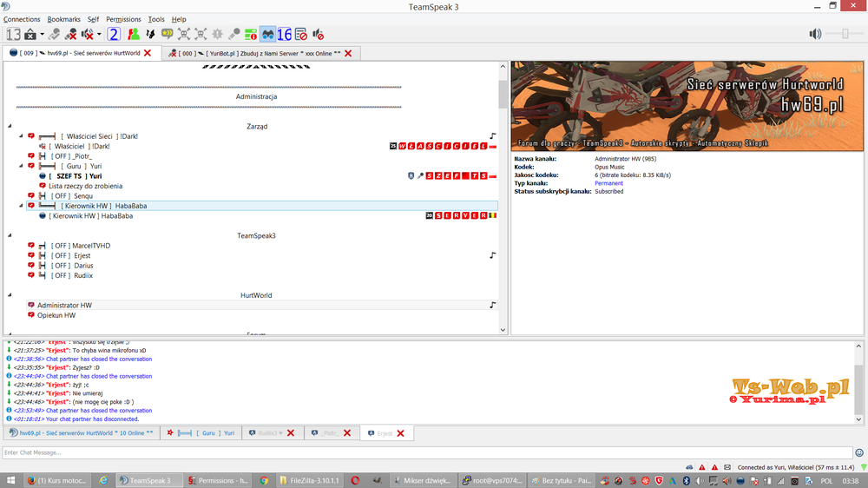Image resolution: width=868 pixels, height=488 pixels.
Task: Click the mail envelope status icon
Action: pos(727,467)
